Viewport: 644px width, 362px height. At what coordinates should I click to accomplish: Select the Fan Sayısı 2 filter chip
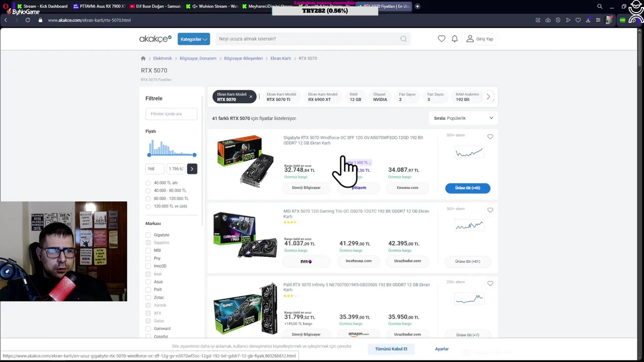pyautogui.click(x=407, y=97)
